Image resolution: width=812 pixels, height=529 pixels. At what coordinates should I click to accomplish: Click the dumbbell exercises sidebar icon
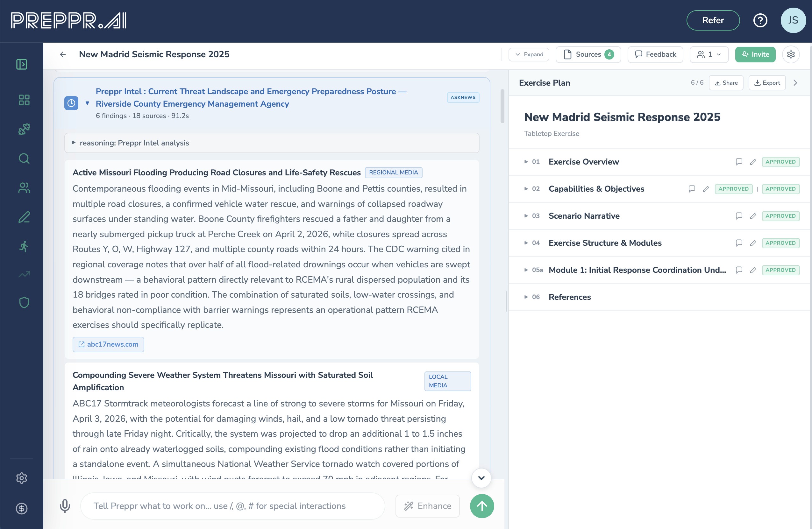point(24,129)
